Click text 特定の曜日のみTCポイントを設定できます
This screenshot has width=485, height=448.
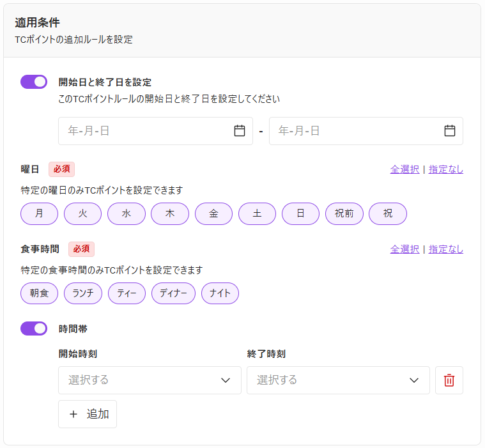[102, 190]
